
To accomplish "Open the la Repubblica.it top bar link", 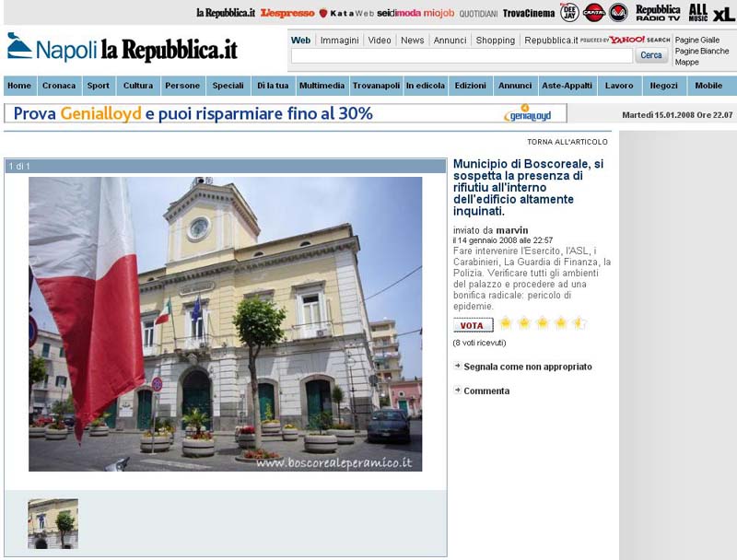I will (226, 13).
